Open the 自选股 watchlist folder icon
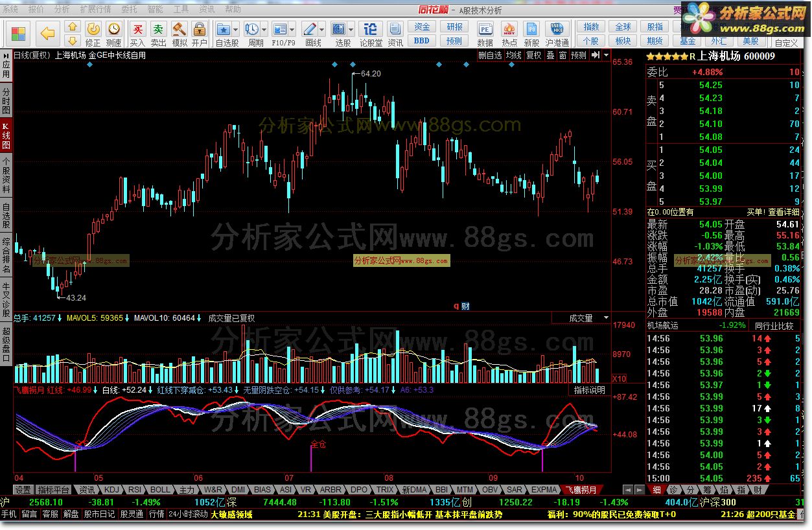The image size is (812, 530). (224, 30)
